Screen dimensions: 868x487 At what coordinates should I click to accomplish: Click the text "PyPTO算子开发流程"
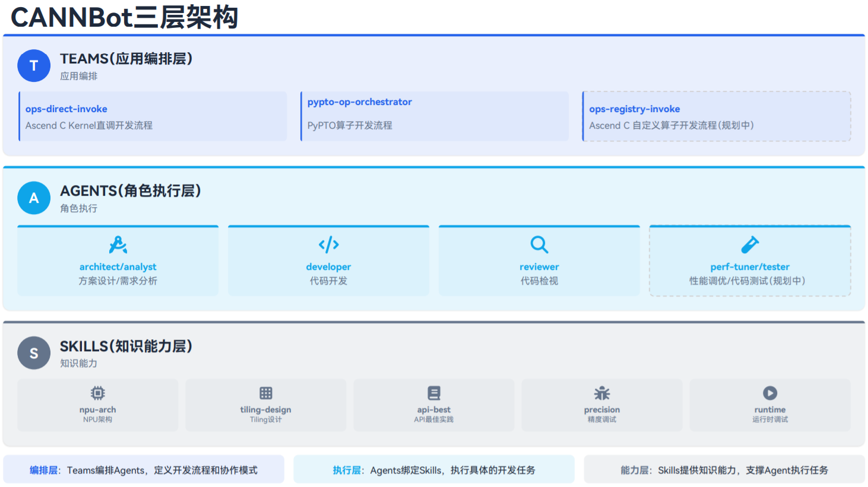(350, 126)
